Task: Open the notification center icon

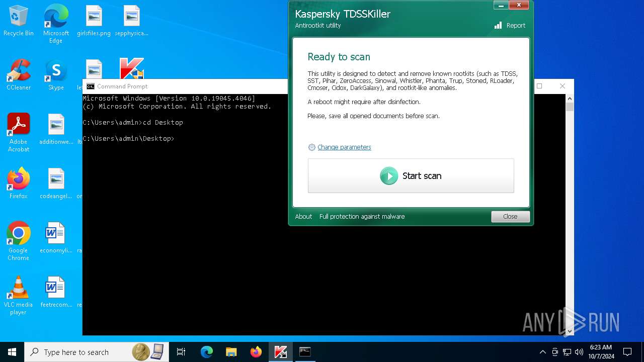Action: pos(627,352)
